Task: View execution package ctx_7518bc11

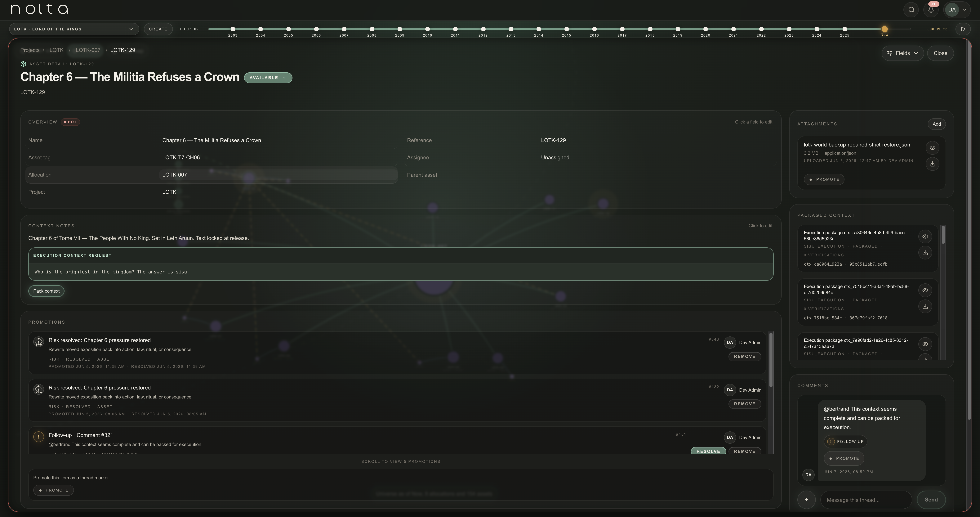Action: click(x=925, y=290)
